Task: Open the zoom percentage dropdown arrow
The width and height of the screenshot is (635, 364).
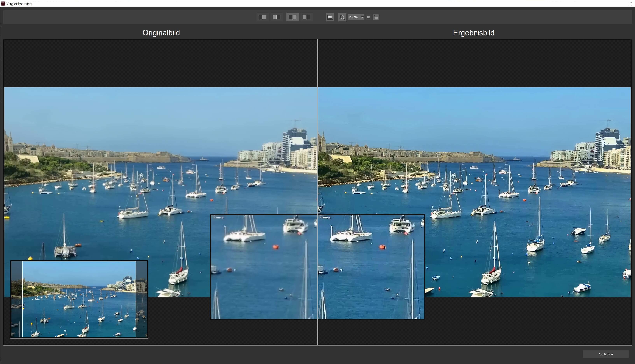Action: pyautogui.click(x=362, y=17)
